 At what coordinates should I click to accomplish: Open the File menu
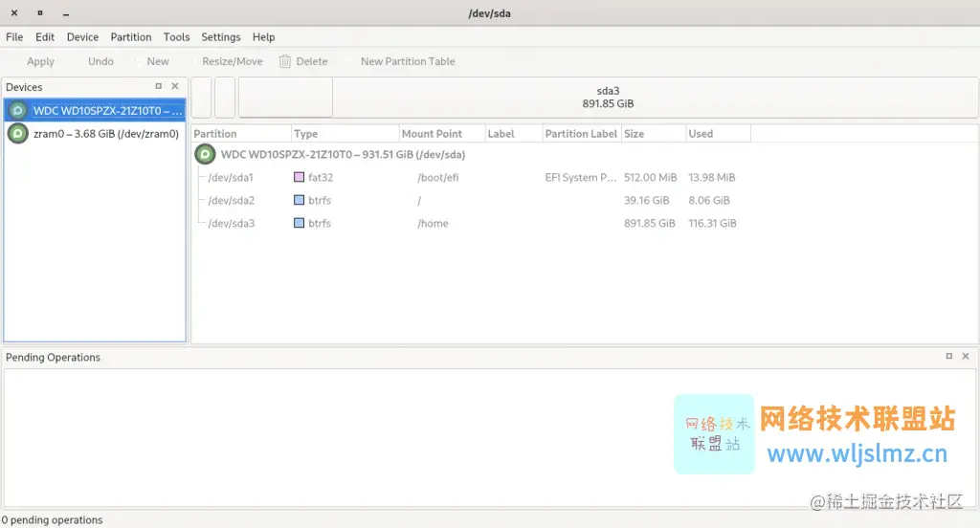14,37
